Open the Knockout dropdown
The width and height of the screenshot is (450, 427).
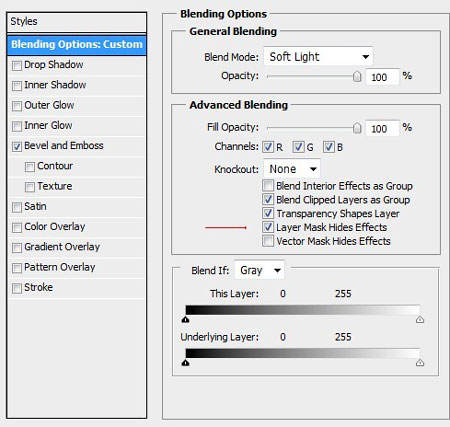coord(292,169)
